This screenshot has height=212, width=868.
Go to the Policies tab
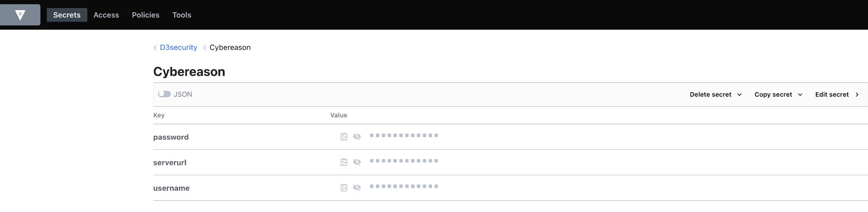(145, 15)
